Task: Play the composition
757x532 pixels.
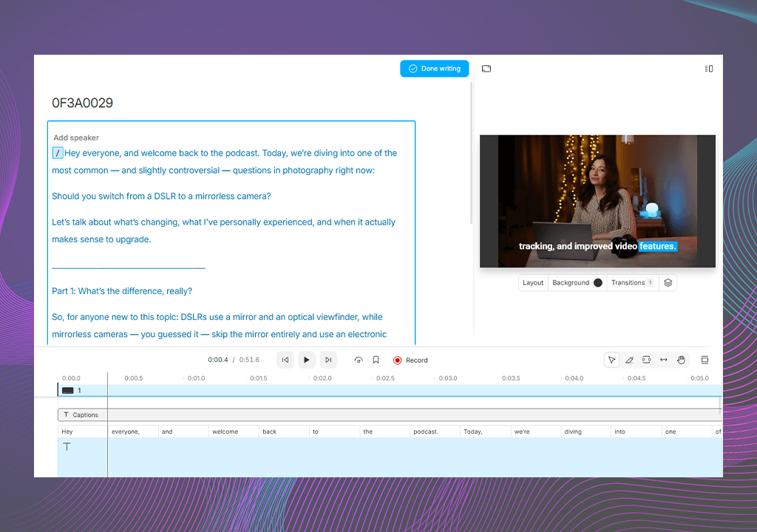Action: 307,360
